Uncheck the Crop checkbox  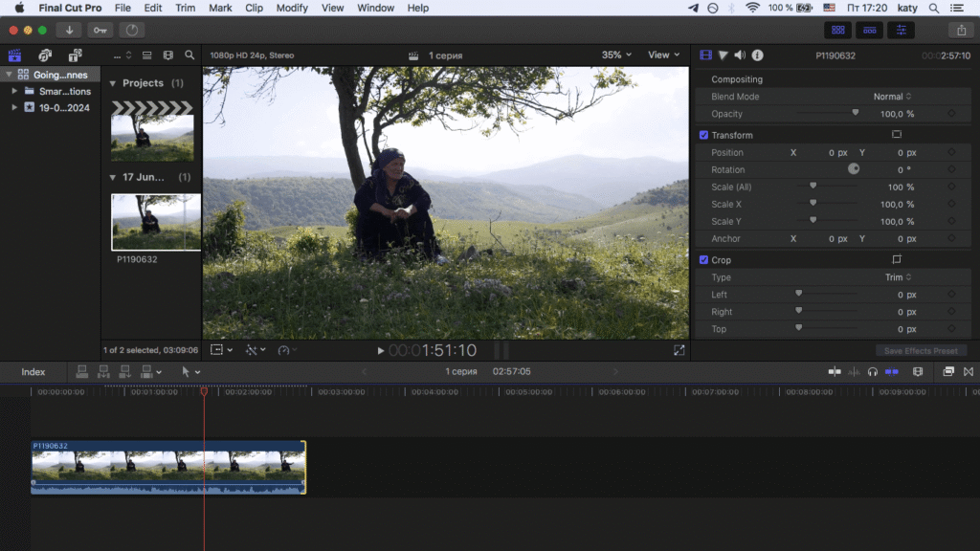click(703, 260)
